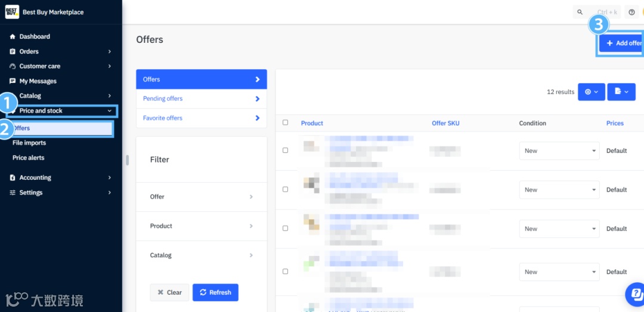Viewport: 644px width, 312px height.
Task: Sort by Product column header
Action: coord(312,123)
